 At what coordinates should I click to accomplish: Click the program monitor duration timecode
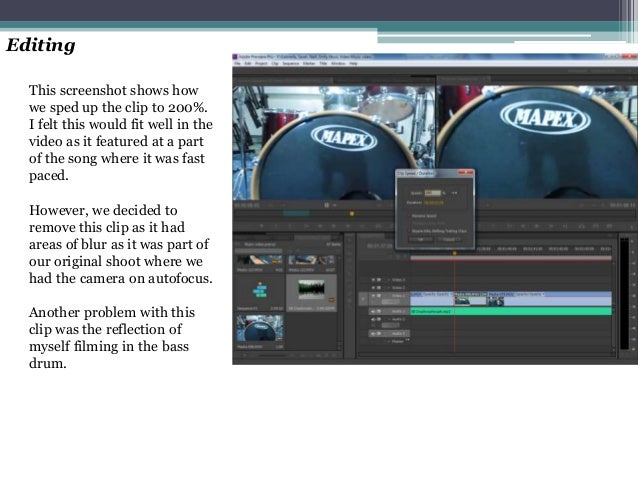point(621,206)
